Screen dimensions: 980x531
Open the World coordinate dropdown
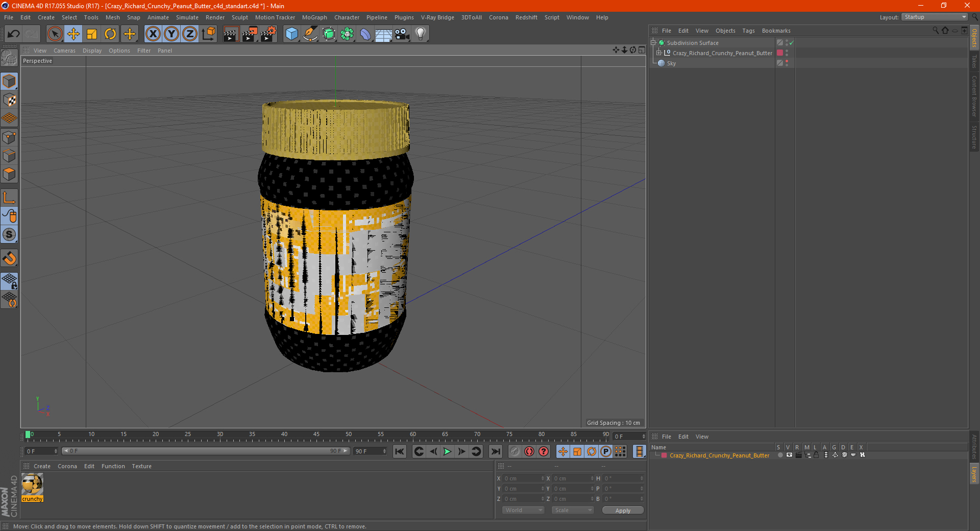[523, 510]
